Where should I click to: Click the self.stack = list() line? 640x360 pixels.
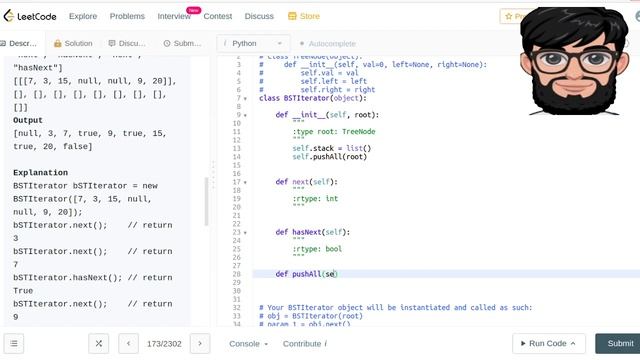(331, 149)
